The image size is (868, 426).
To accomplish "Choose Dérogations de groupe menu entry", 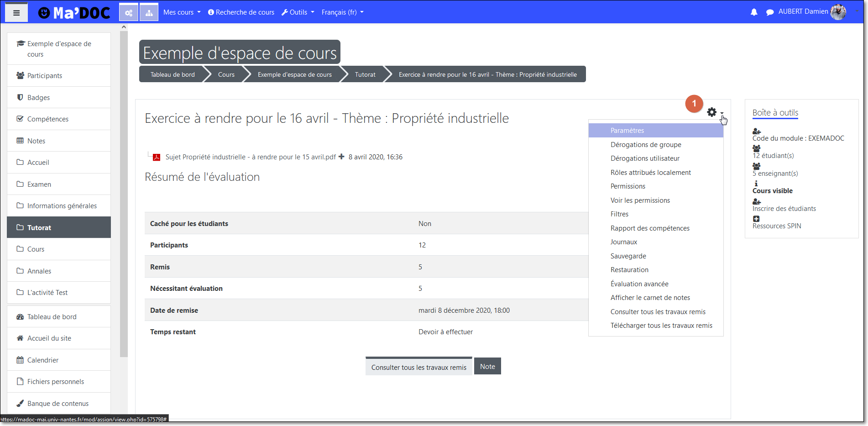I will (646, 145).
